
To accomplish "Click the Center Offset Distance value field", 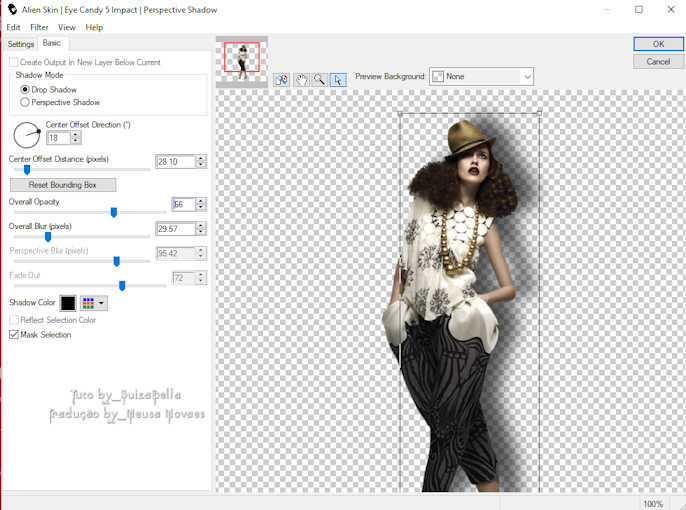I will click(175, 162).
